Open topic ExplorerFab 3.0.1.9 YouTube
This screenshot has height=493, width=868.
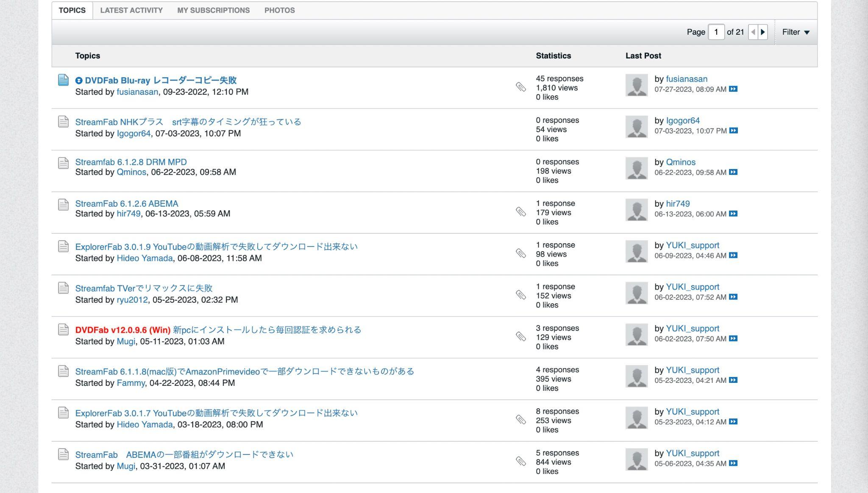(x=217, y=246)
